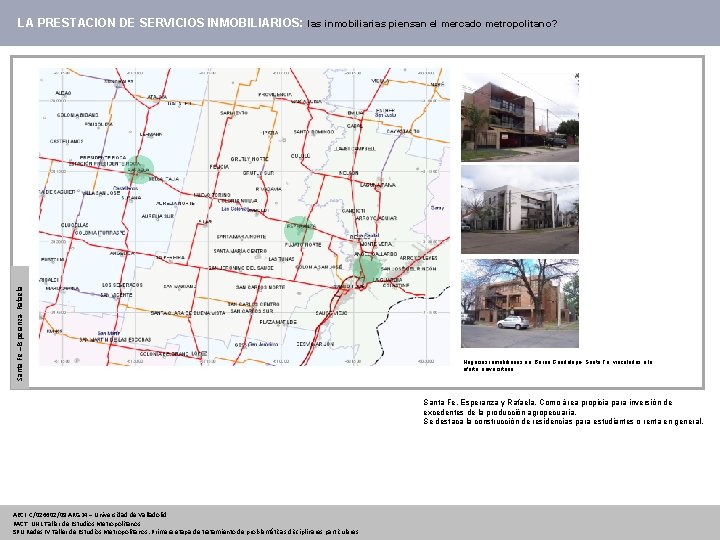Viewport: 720px width, 540px height.
Task: Click the 'SANTO DOMINGO' map label
Action: point(314,132)
